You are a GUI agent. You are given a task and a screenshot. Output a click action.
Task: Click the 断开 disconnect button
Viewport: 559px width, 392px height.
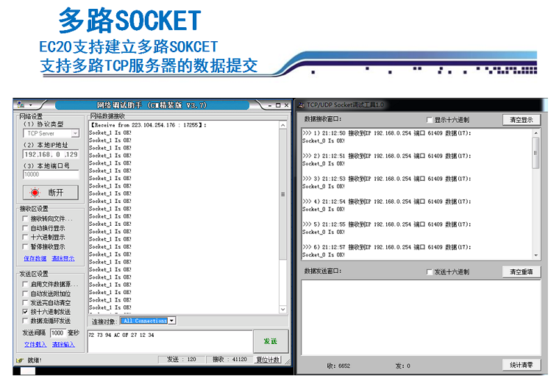point(51,193)
